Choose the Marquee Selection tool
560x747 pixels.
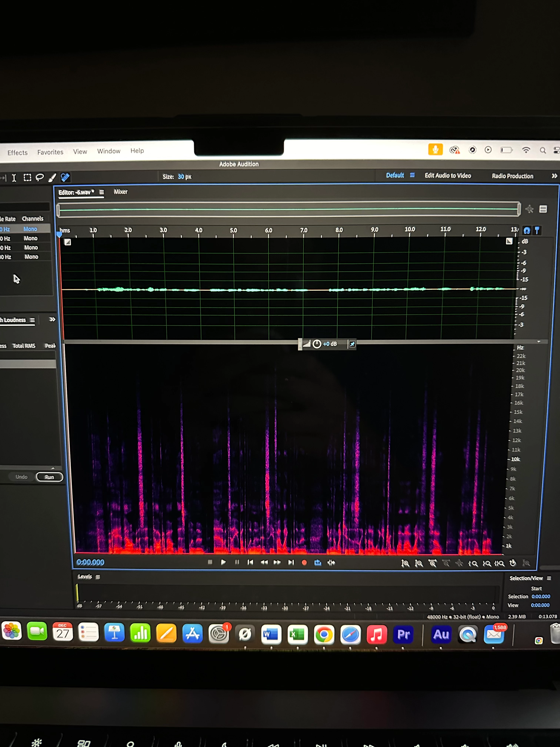[27, 178]
